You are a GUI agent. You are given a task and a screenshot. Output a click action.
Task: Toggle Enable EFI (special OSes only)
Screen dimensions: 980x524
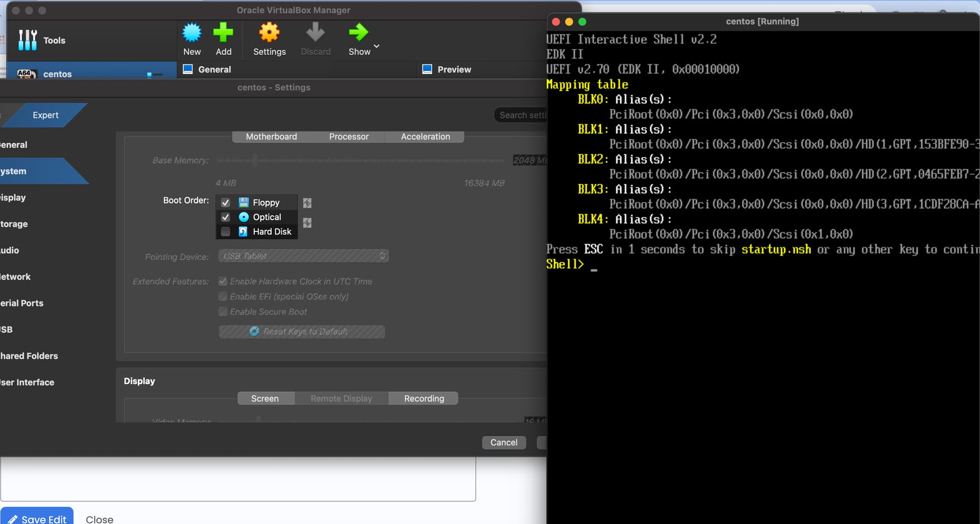223,296
